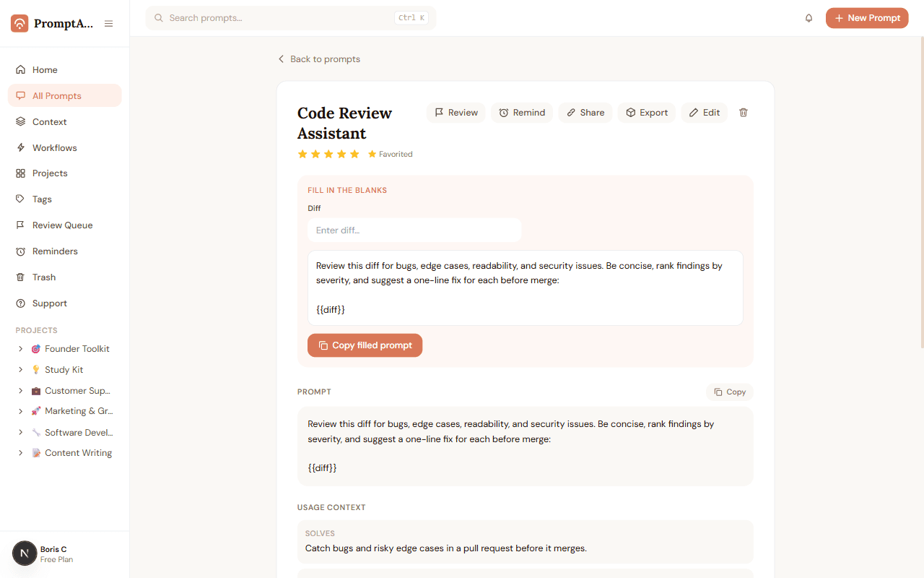924x578 pixels.
Task: Export the prompt
Action: (647, 113)
